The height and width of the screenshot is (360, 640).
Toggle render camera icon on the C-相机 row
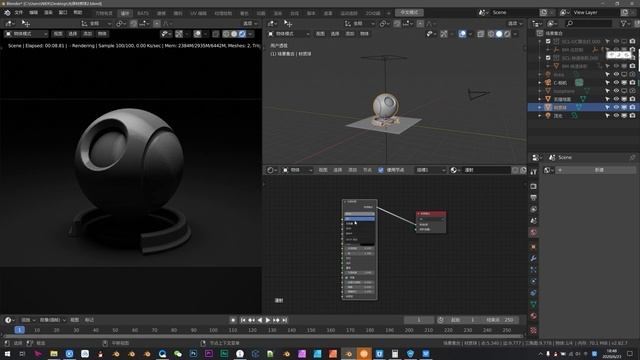coord(632,83)
